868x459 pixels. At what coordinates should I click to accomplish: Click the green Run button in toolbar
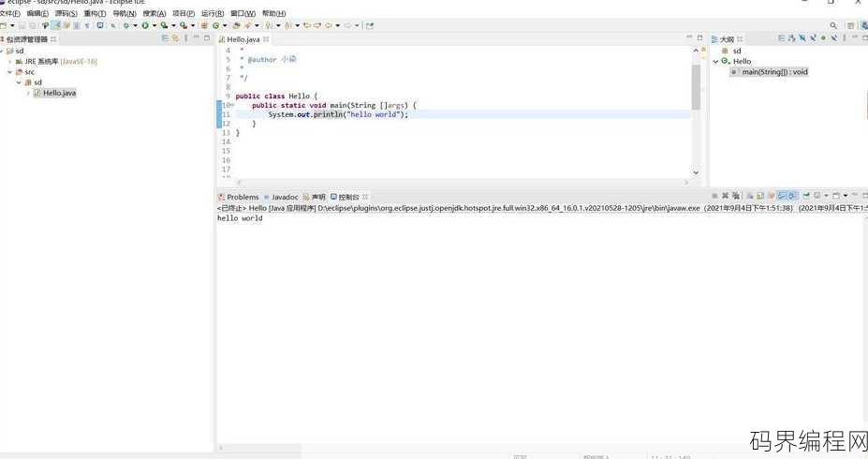(145, 25)
